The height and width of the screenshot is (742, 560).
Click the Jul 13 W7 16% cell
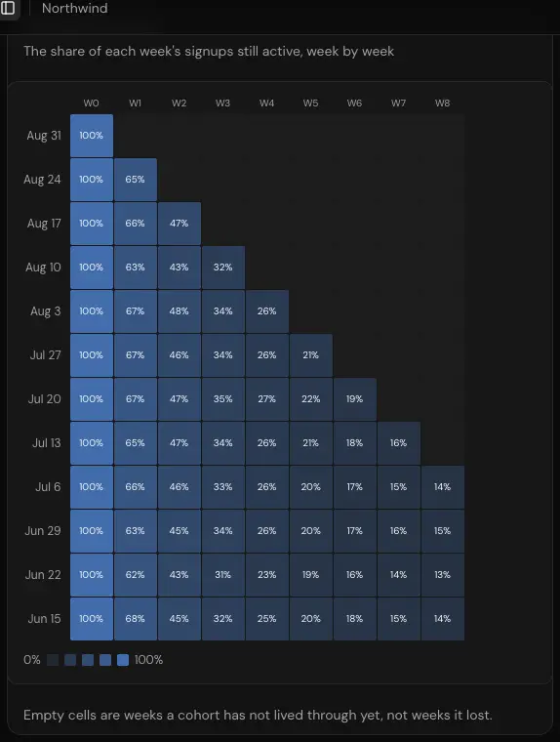399,443
